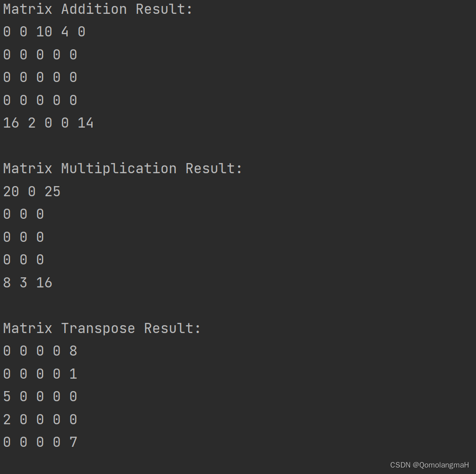Click the number 3 in multiplication last row
This screenshot has height=474, width=476.
click(x=24, y=283)
